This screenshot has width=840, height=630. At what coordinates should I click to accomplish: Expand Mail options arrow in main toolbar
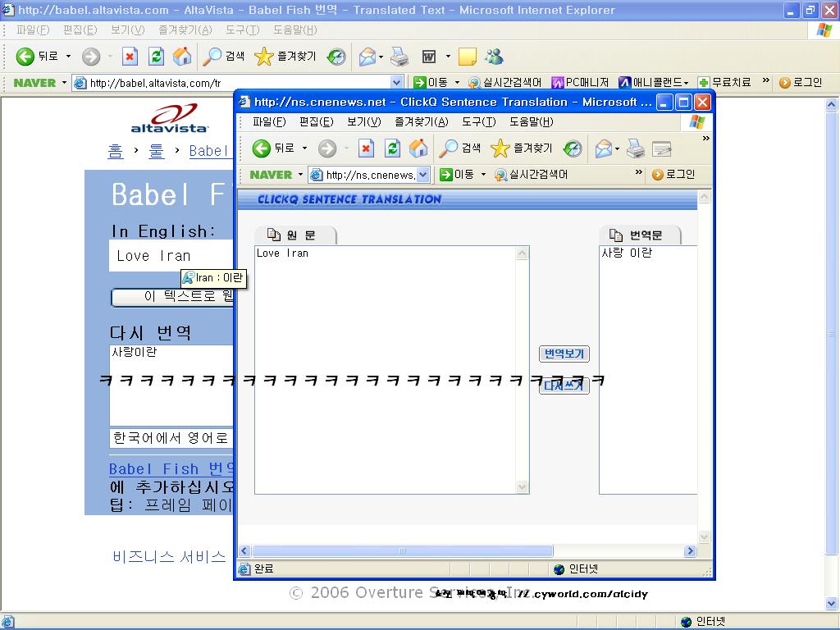[x=381, y=57]
